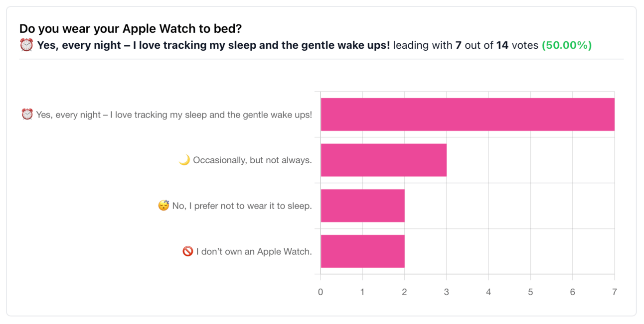The image size is (644, 324).
Task: Click the No, I prefer not to wear it label
Action: coord(242,206)
